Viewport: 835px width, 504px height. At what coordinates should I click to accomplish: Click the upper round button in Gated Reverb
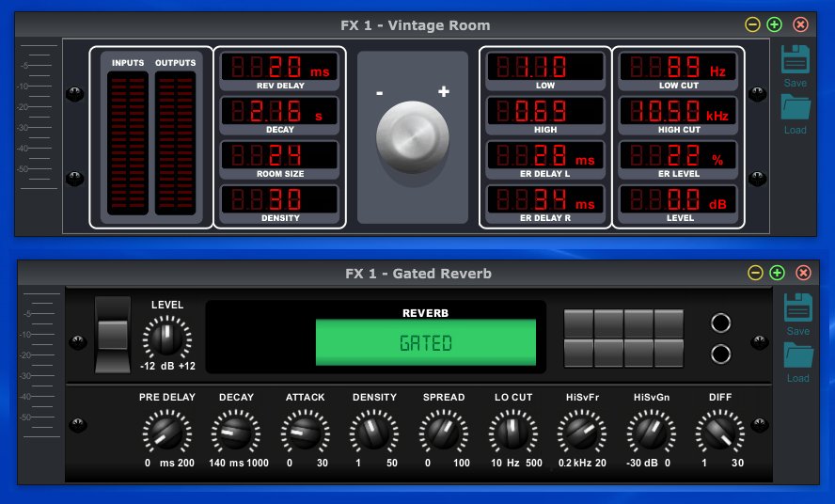coord(721,323)
